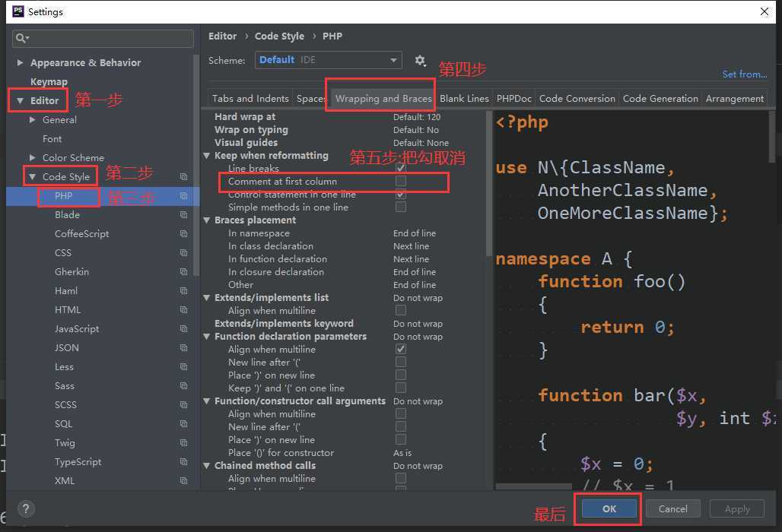The image size is (782, 532).
Task: Uncheck the Comment at first column checkbox
Action: tap(400, 182)
